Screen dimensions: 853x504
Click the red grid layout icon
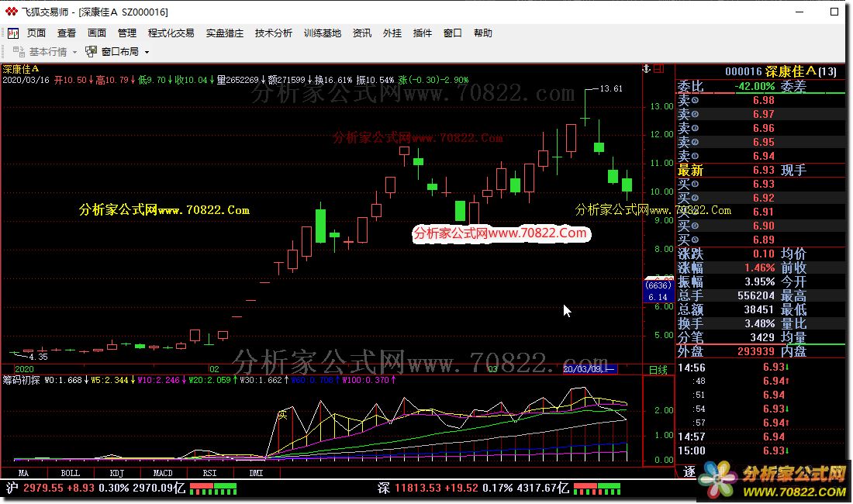click(659, 68)
